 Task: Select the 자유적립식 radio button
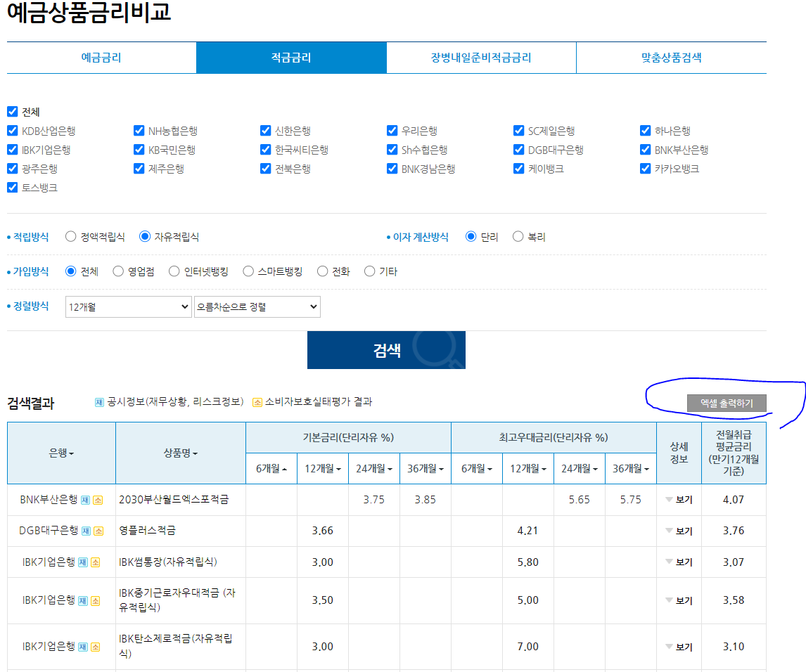click(145, 236)
